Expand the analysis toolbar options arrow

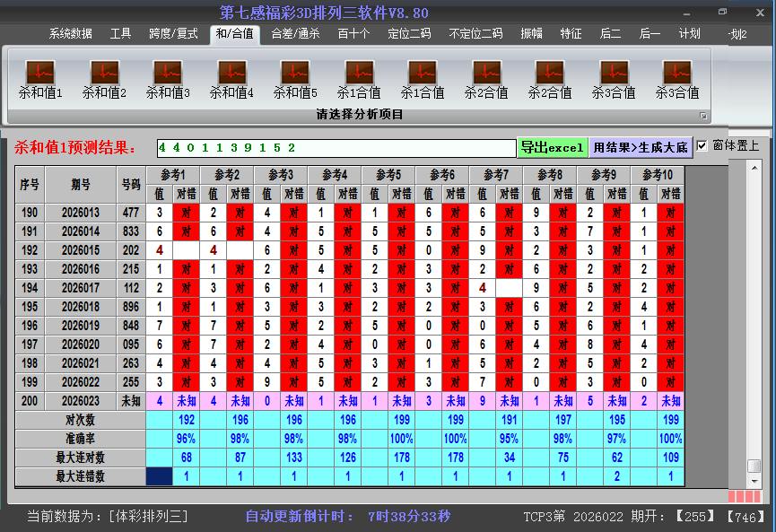click(703, 114)
